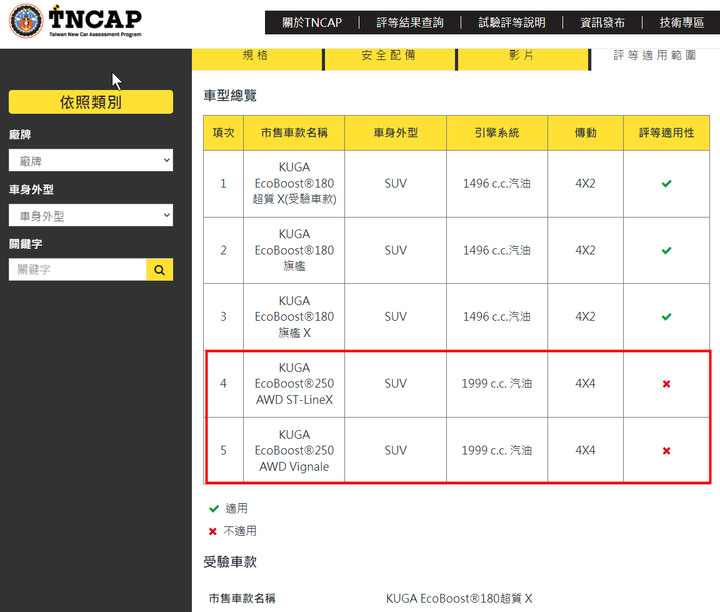Click the 項次 column header
Screen dimensions: 720x612
point(224,133)
